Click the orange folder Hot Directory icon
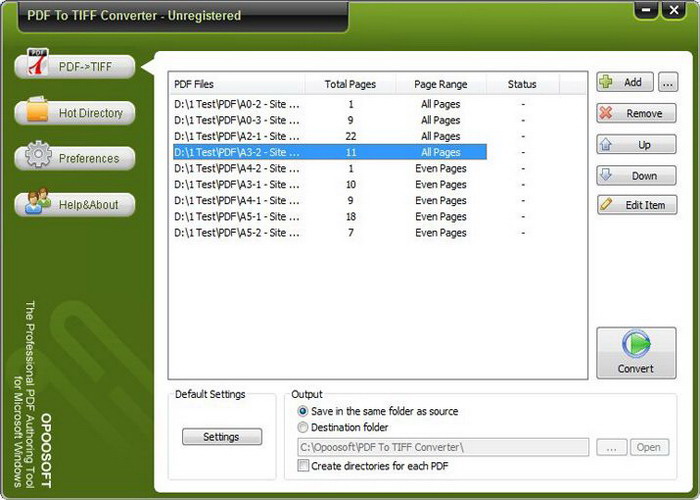 (x=37, y=109)
